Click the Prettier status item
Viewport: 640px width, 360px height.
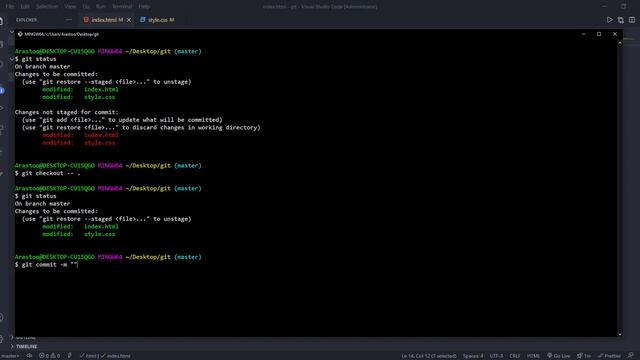point(609,356)
